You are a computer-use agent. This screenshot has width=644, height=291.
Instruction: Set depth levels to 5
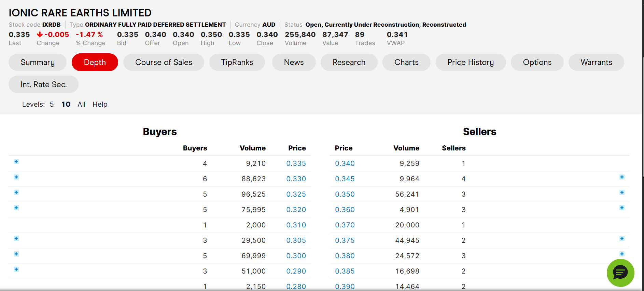52,104
